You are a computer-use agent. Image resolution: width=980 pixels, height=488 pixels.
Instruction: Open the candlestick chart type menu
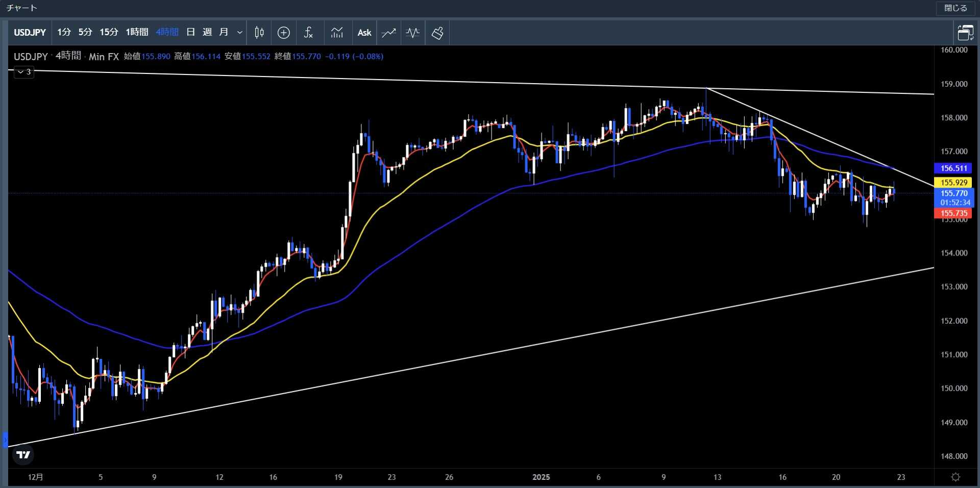(x=259, y=33)
